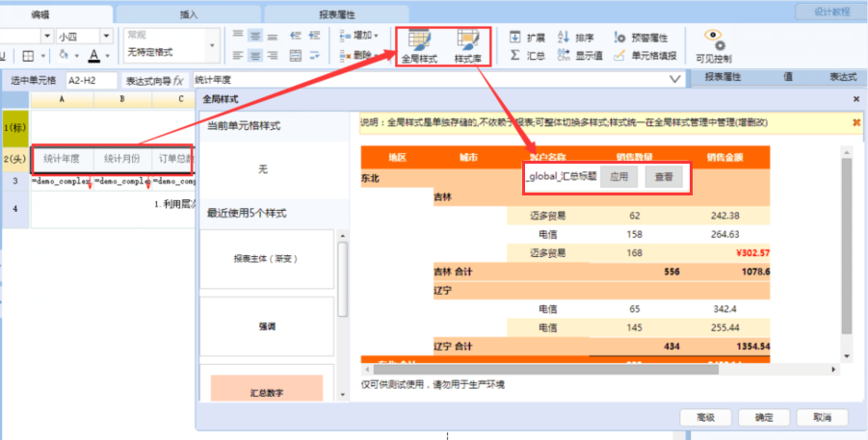Open the 全局样式 global style tool
This screenshot has width=868, height=440.
[419, 45]
